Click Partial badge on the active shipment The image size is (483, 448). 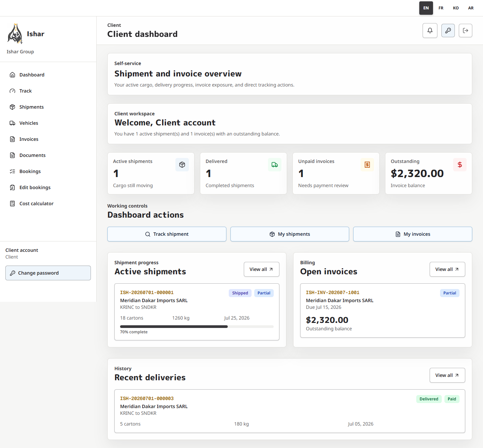[x=264, y=293]
